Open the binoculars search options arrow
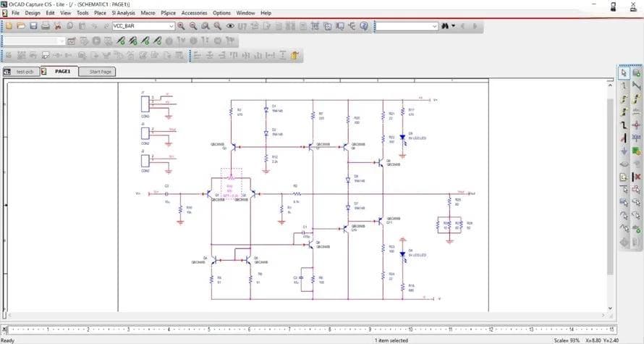The image size is (644, 344). pos(454,26)
